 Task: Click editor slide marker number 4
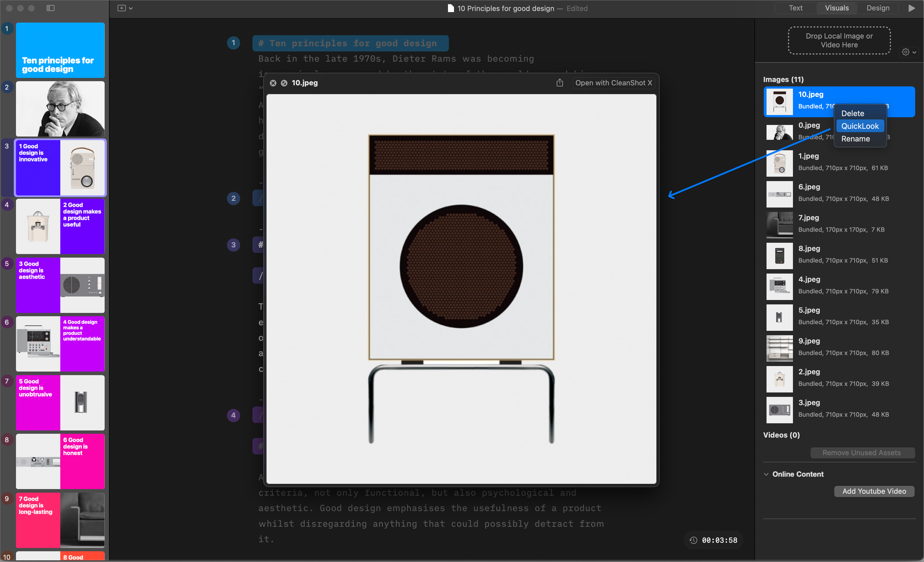tap(233, 415)
